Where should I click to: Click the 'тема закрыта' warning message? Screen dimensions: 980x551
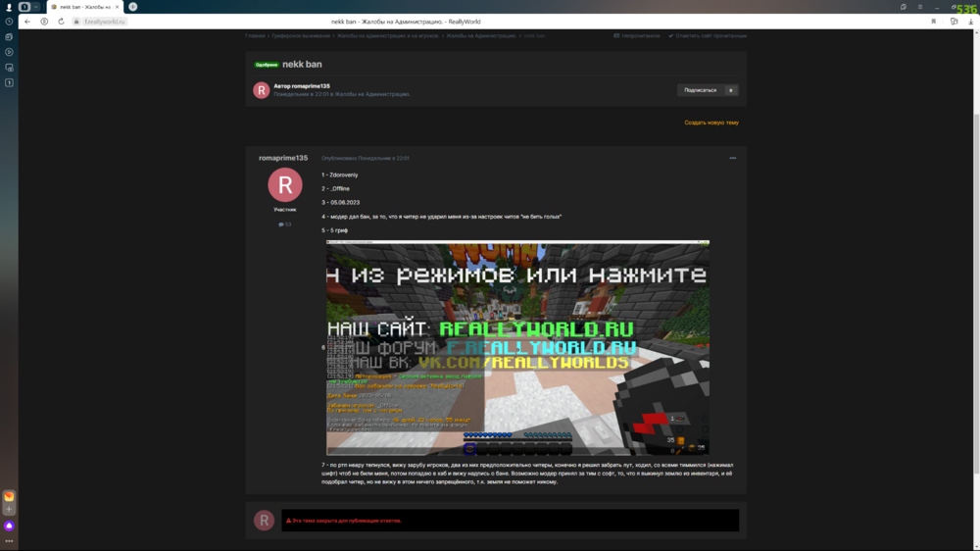510,521
